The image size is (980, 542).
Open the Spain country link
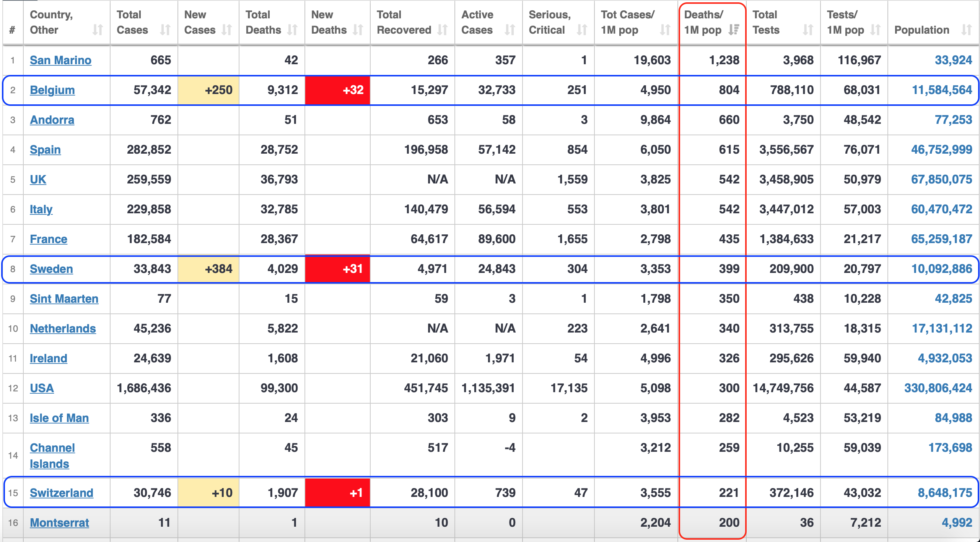(45, 149)
